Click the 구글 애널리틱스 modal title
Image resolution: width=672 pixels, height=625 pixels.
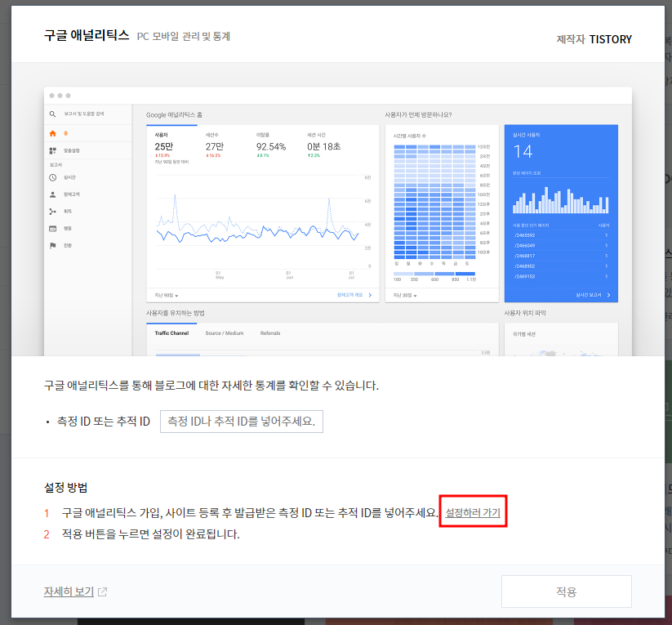(x=87, y=35)
